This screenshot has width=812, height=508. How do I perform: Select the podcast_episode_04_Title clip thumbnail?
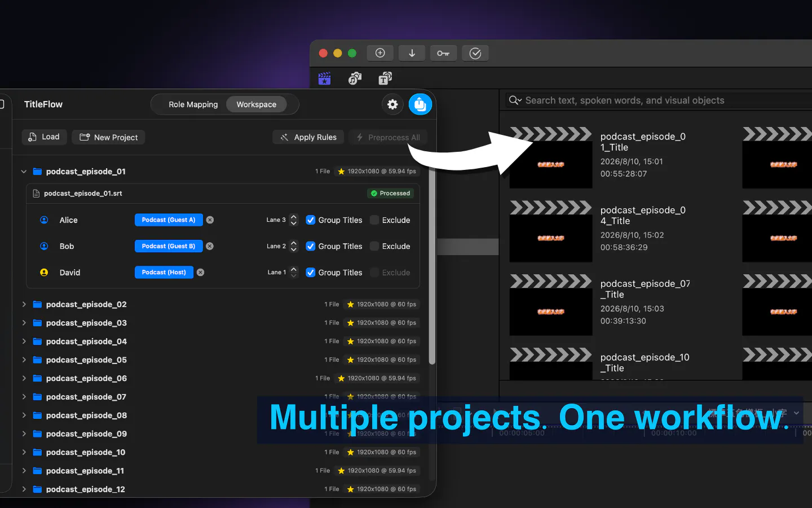[x=551, y=231]
